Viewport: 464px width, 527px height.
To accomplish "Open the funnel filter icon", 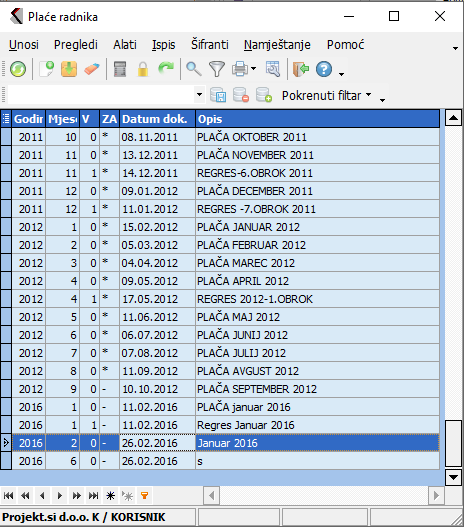I will coord(217,69).
